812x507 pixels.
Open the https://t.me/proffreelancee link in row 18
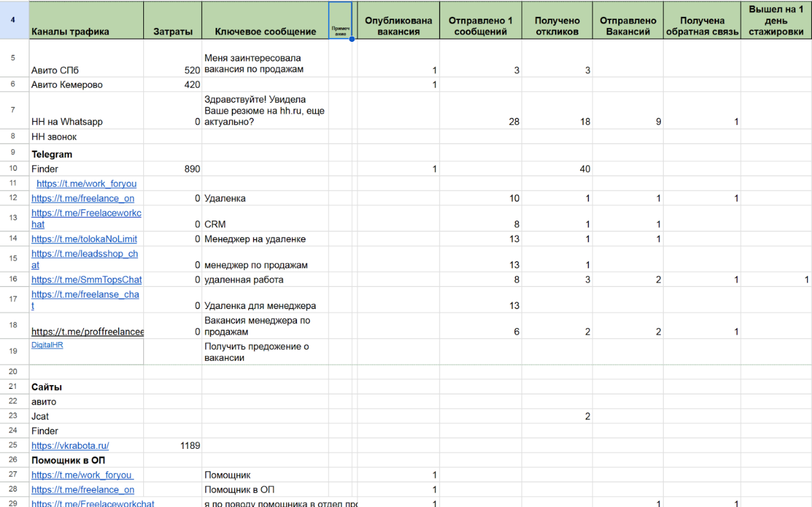tap(88, 332)
